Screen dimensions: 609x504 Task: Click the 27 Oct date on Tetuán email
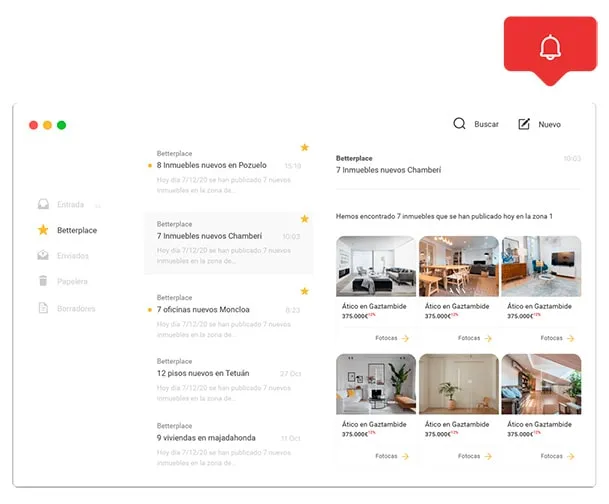point(291,374)
